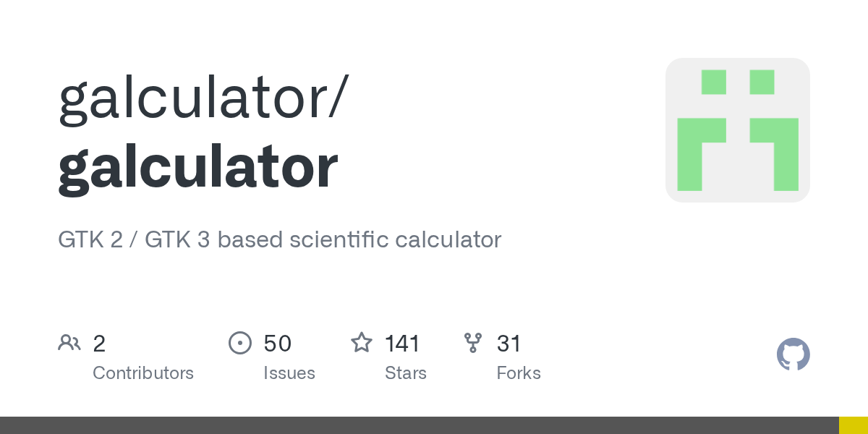Open the bold "galculator" repository name

198,167
